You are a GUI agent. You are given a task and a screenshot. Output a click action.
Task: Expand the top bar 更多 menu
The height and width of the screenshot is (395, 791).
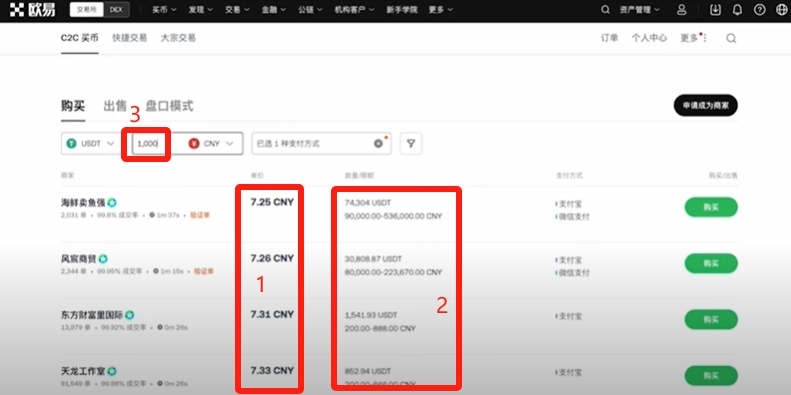[440, 10]
